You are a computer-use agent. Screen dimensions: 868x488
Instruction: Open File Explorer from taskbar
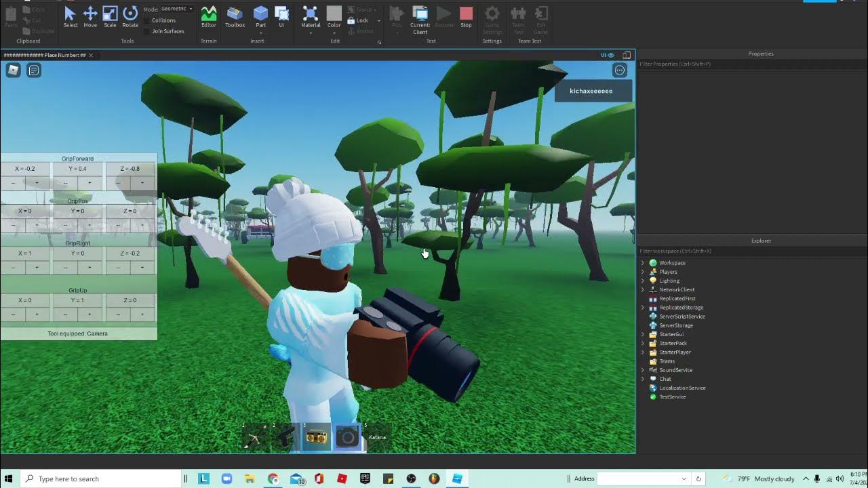coord(250,479)
